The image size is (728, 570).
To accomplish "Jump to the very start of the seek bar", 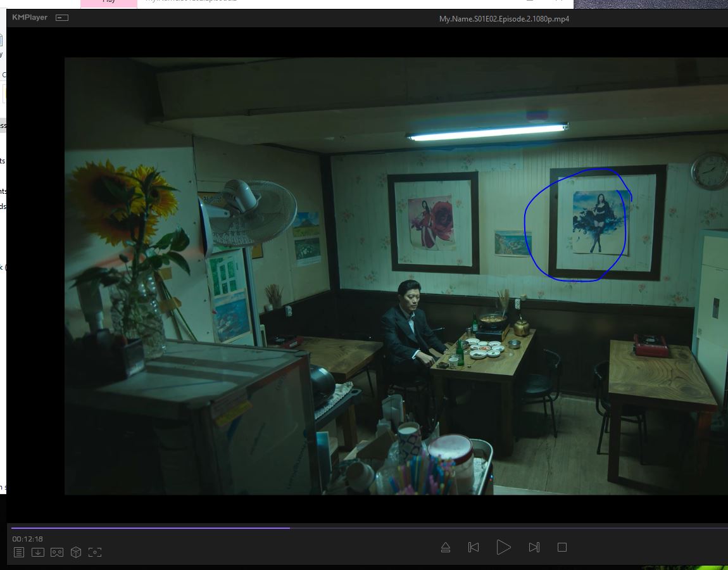I will coord(12,528).
